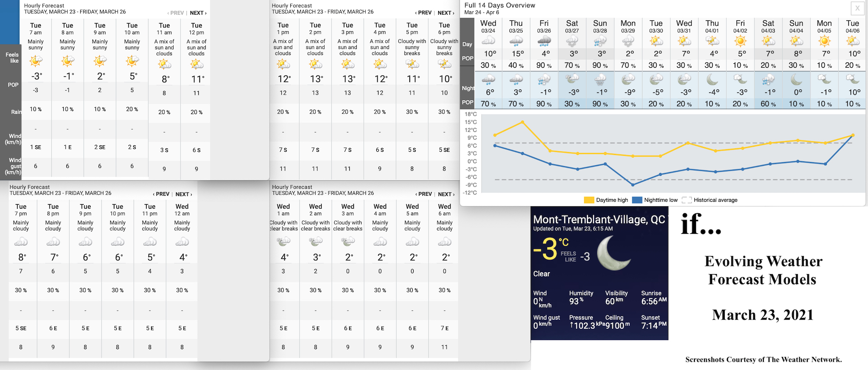Click the Tue 7 pm mainly cloudy icon
Image resolution: width=868 pixels, height=370 pixels.
[x=21, y=242]
